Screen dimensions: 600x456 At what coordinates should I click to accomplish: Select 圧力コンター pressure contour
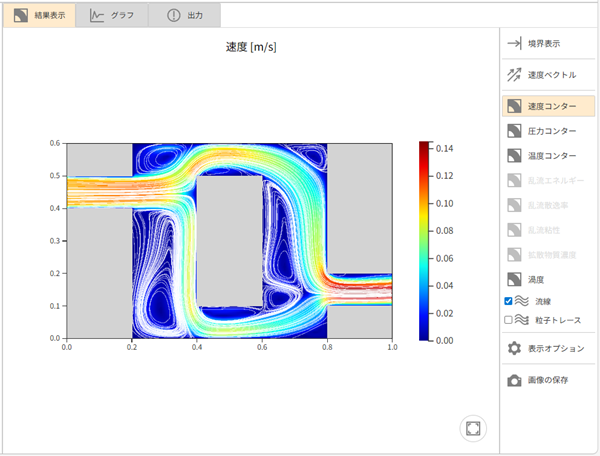click(x=548, y=130)
